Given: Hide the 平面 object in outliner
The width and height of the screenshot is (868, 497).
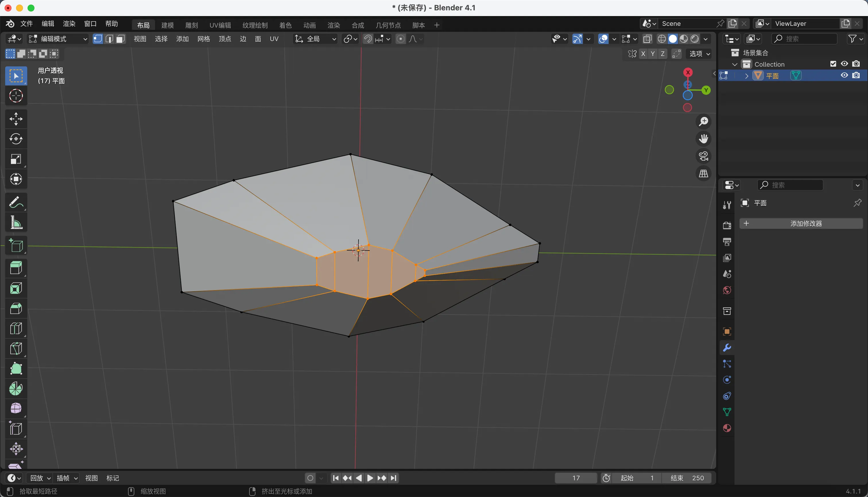Looking at the screenshot, I should [x=844, y=76].
